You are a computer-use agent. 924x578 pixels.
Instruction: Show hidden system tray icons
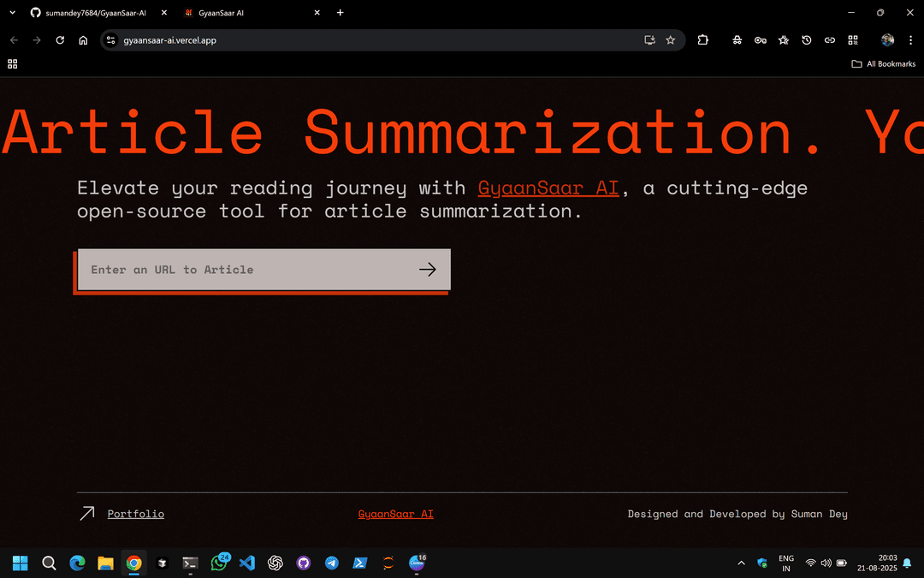pos(741,563)
